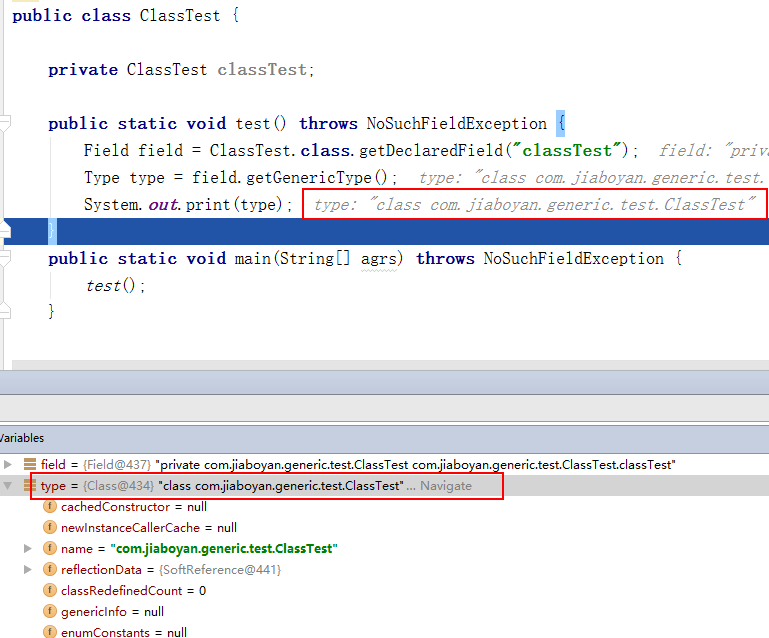
Task: Open the Variables panel tab
Action: [22, 438]
